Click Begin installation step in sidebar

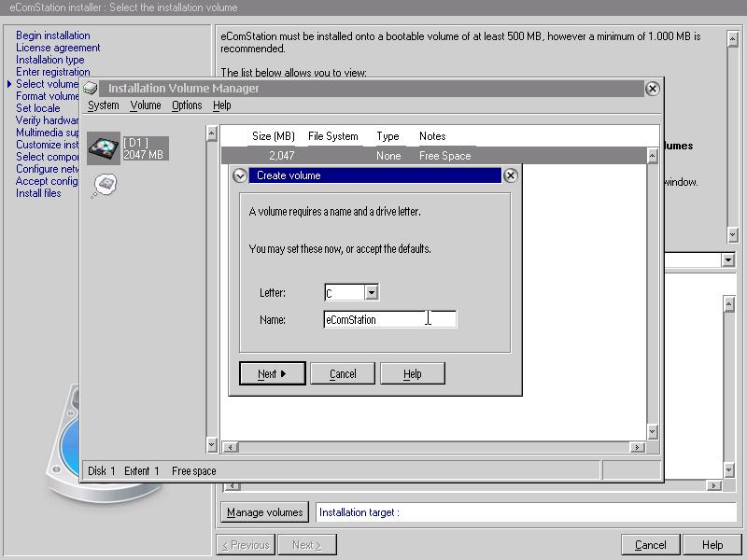point(53,35)
